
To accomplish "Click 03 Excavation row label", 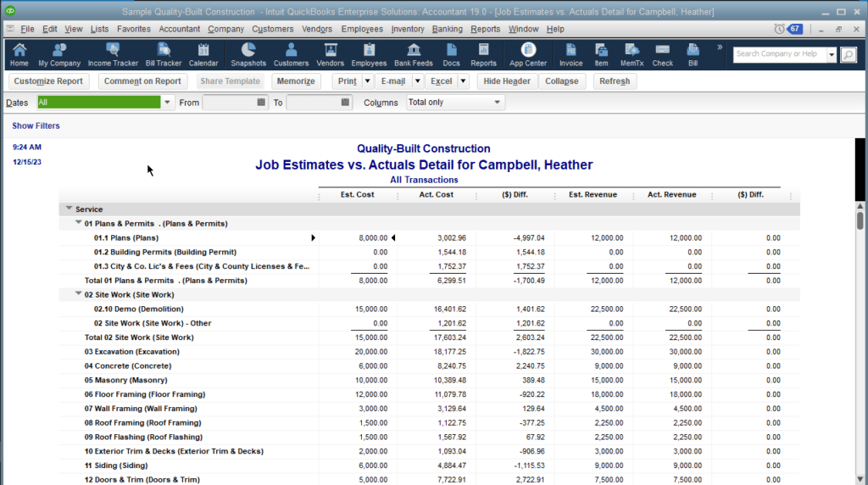I will [131, 352].
